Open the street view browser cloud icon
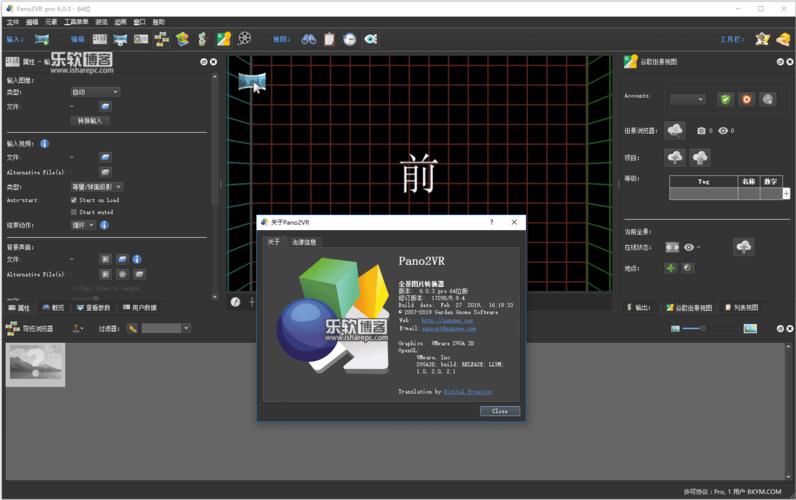 [675, 130]
